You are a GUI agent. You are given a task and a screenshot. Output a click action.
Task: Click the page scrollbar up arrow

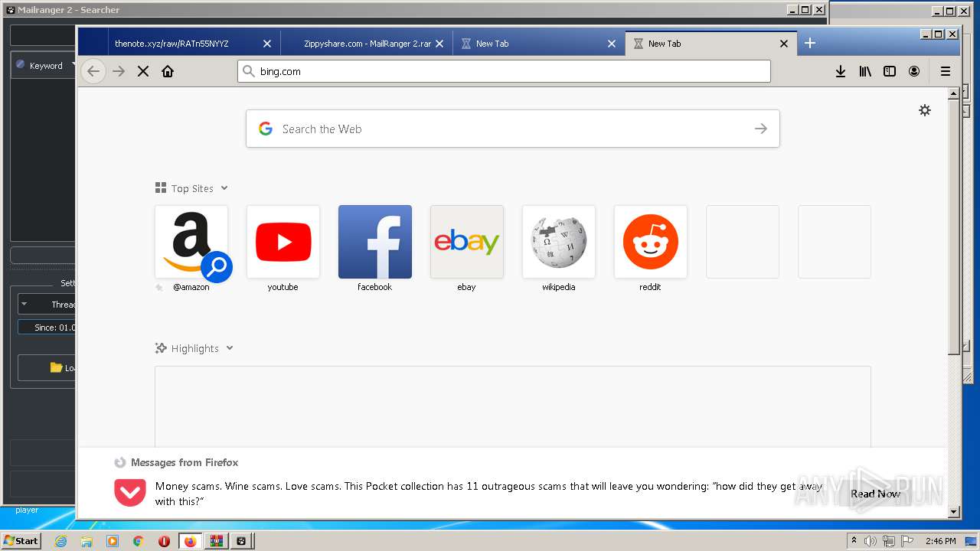(x=953, y=93)
